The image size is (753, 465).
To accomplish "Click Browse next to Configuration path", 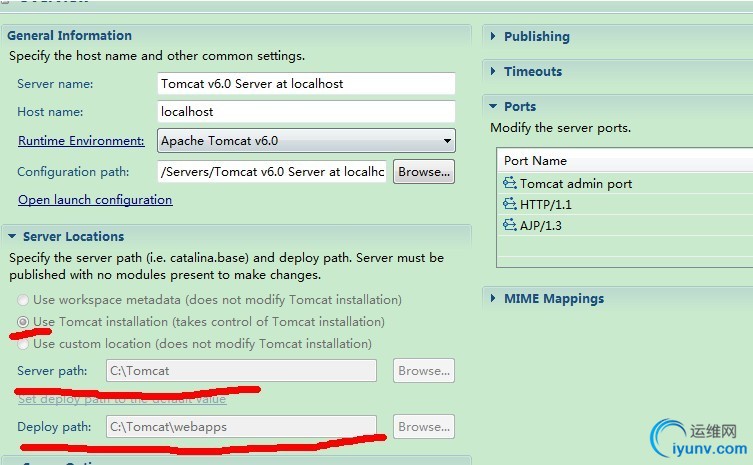I will 424,171.
